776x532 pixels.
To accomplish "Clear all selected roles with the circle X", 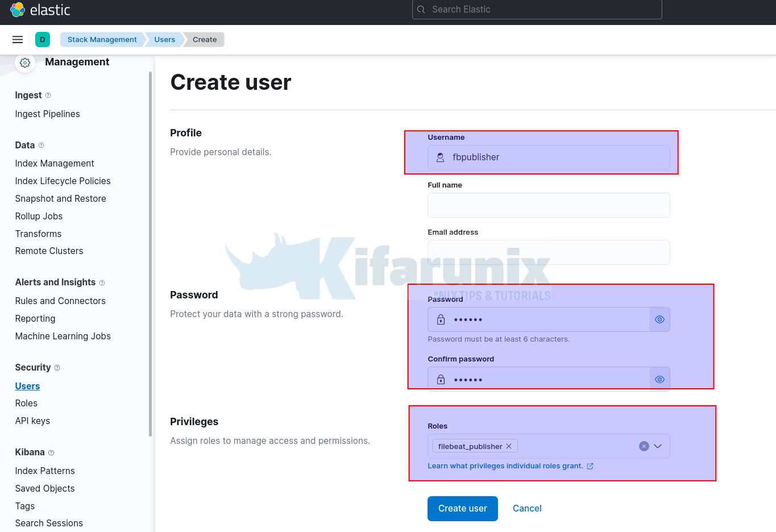I will point(644,446).
